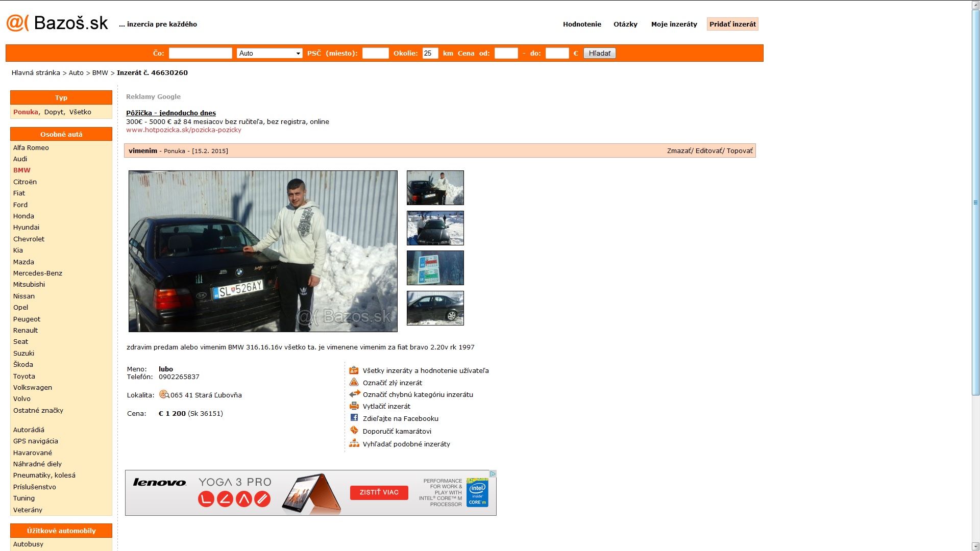Select Mercedes-Benz in car brands list
The width and height of the screenshot is (980, 551).
(38, 273)
